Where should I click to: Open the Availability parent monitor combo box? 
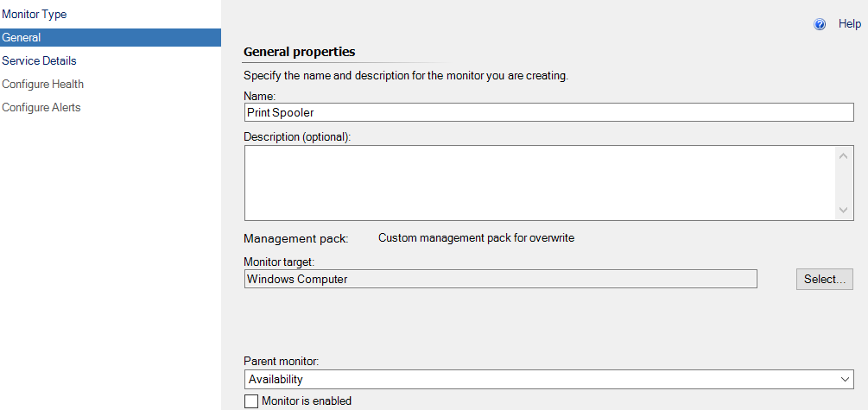(548, 380)
